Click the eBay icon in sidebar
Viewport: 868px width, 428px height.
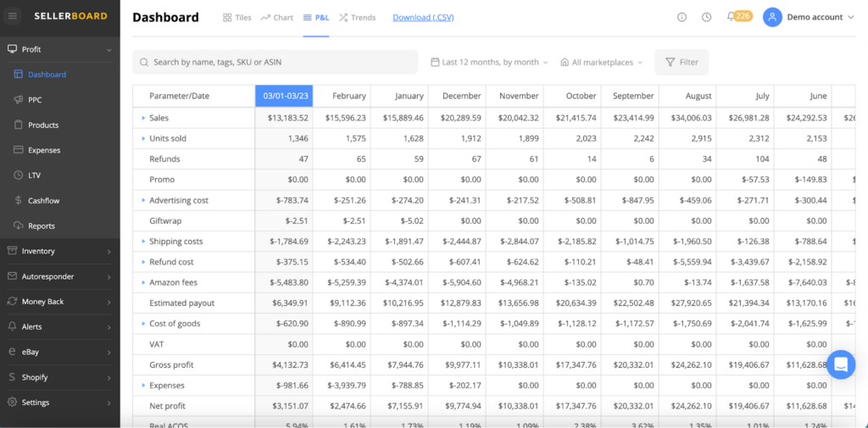[12, 352]
